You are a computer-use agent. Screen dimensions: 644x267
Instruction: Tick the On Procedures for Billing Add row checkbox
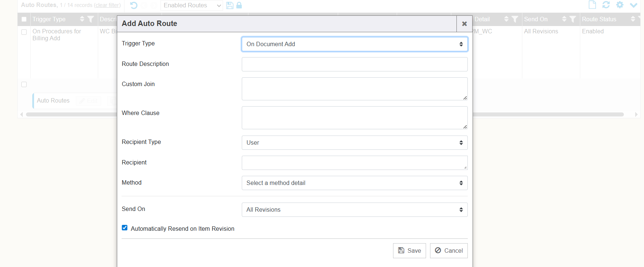pos(24,32)
